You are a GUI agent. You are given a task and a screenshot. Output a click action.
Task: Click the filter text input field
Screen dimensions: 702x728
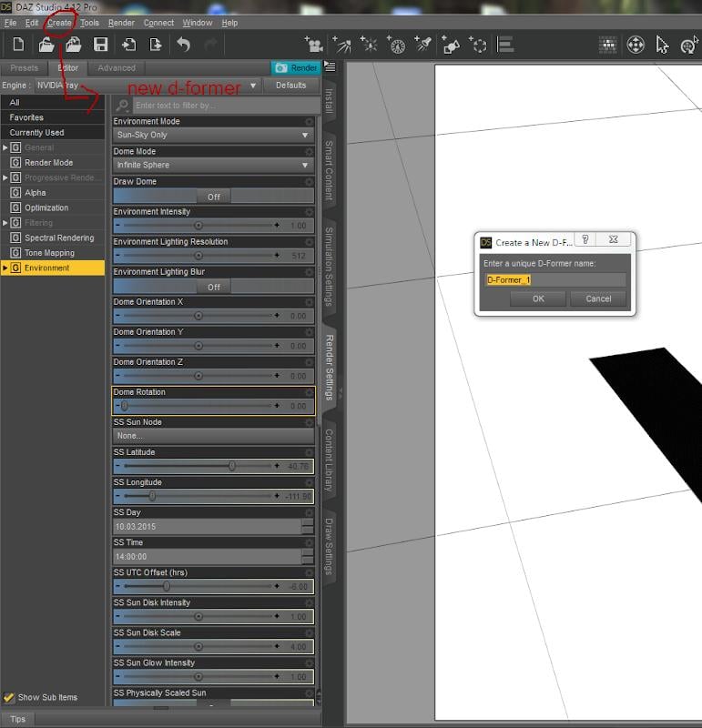pos(226,106)
